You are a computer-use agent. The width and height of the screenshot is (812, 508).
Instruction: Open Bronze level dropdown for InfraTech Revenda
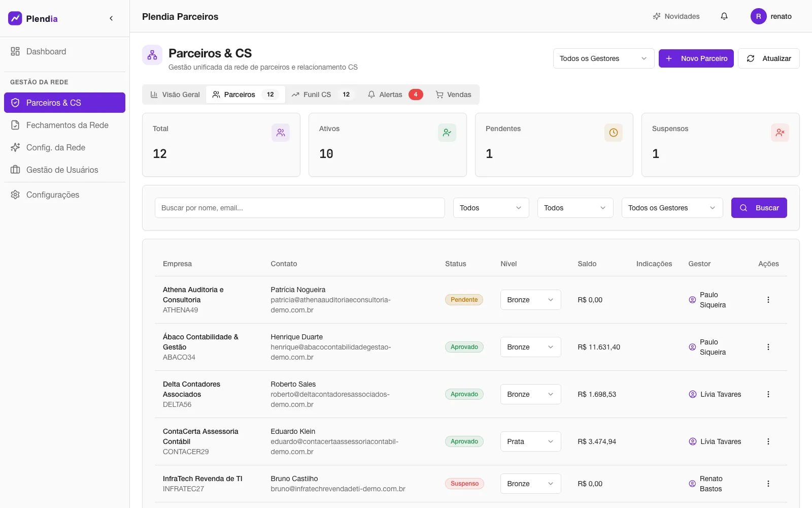pos(530,484)
